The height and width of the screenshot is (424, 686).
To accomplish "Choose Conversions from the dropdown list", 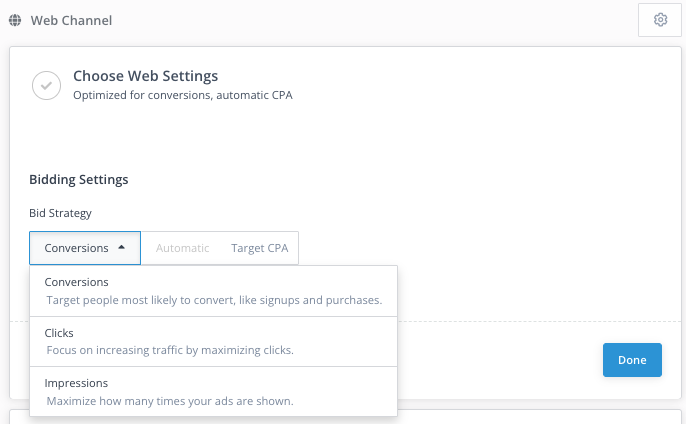I will (77, 282).
